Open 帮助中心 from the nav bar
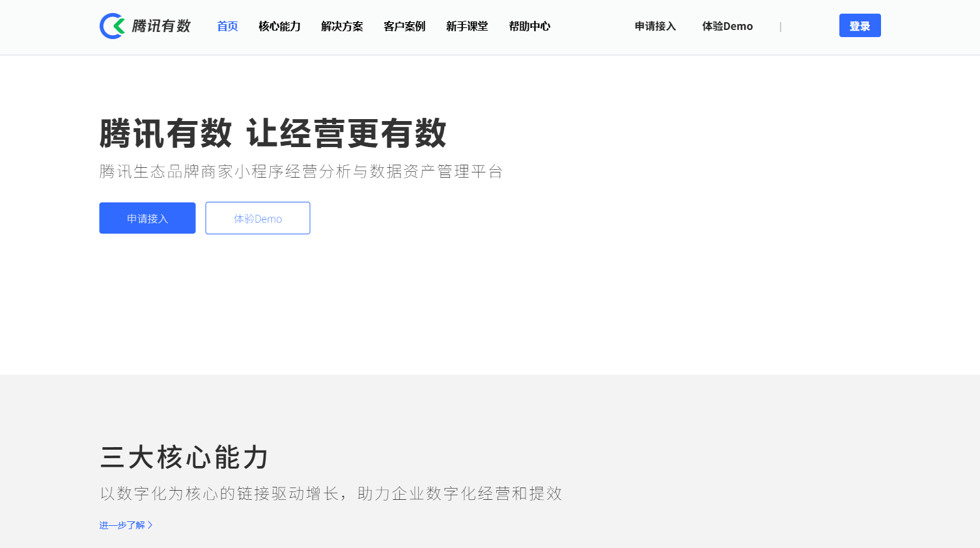 529,26
